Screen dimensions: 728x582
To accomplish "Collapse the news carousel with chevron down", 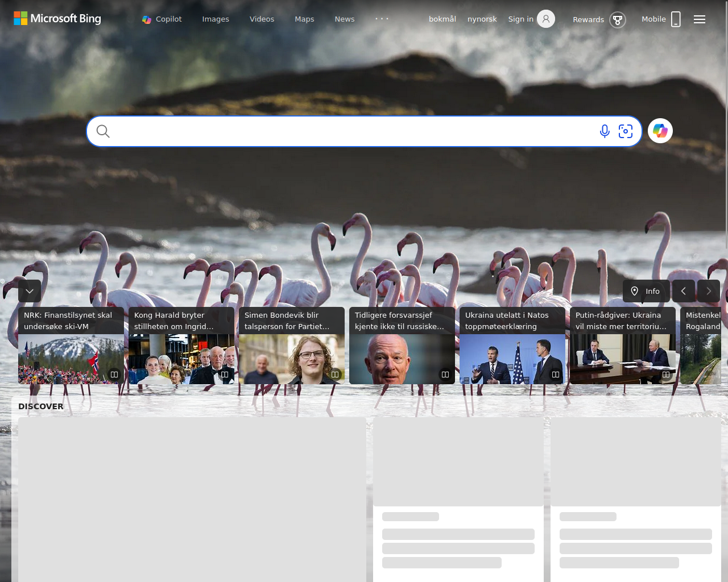I will point(30,291).
